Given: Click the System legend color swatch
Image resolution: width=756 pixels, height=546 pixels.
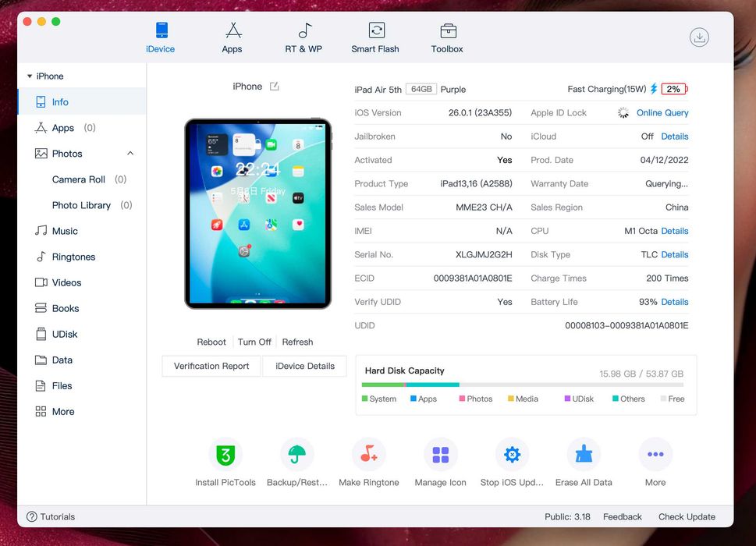Looking at the screenshot, I should click(x=364, y=399).
